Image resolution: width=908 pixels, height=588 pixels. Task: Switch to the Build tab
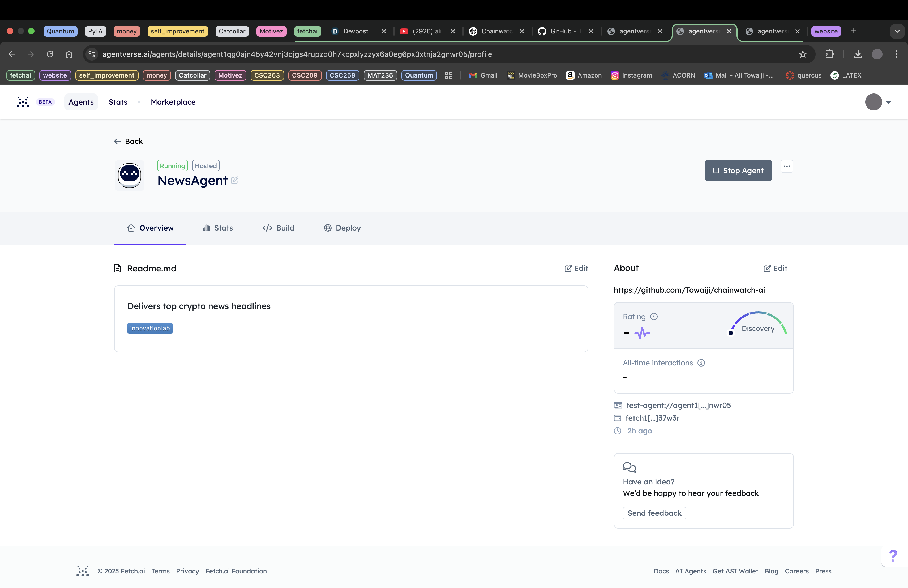pos(279,228)
